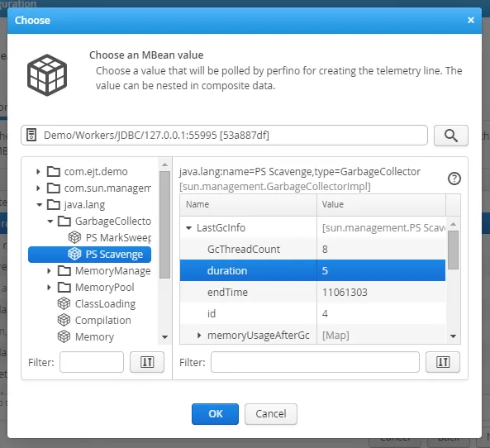Click the filter options button under attribute table

[x=443, y=362]
